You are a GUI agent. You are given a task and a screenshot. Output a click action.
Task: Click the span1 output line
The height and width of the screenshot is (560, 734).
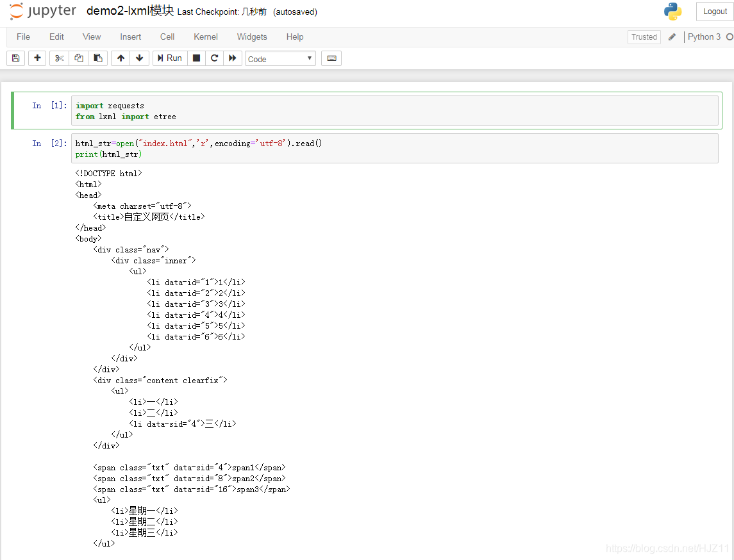click(190, 467)
